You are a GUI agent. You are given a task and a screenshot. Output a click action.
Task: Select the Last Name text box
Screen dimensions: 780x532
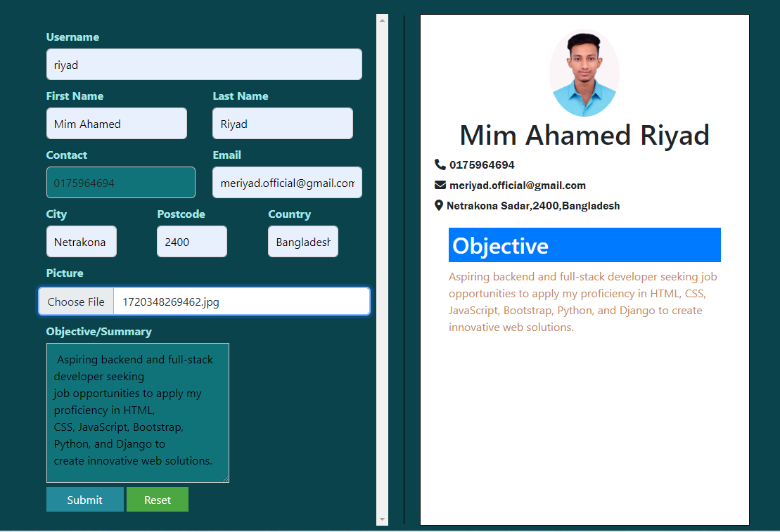283,124
